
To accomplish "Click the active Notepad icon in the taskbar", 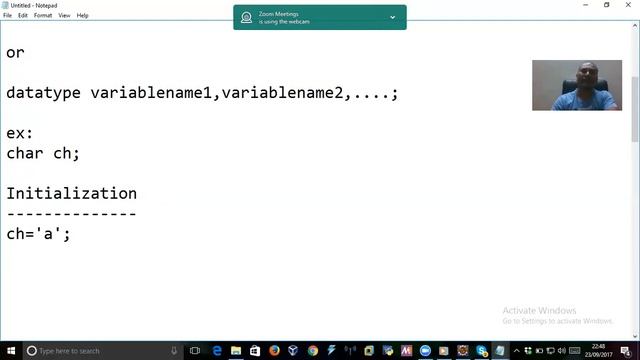I will [x=500, y=351].
